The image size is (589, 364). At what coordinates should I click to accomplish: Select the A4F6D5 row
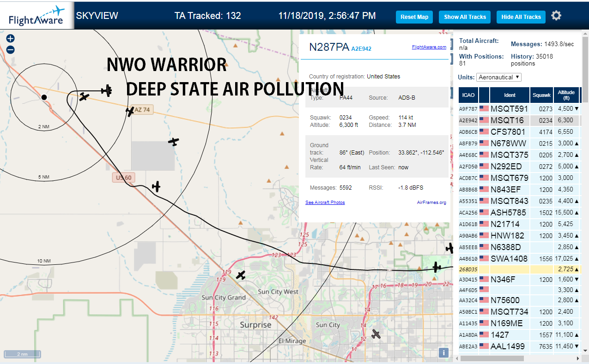519,290
